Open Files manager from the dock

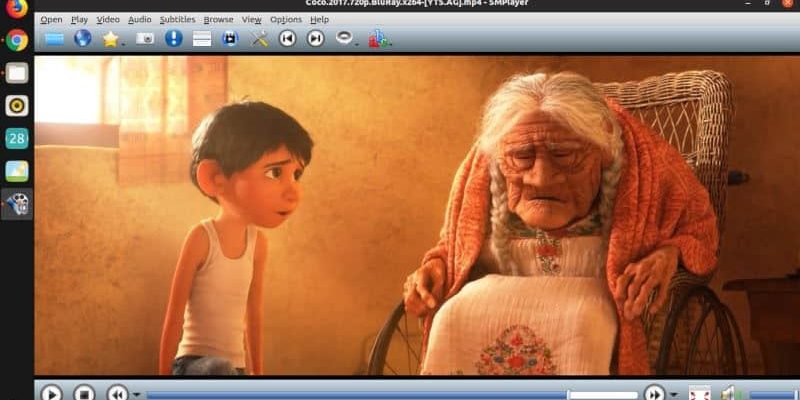[x=17, y=72]
